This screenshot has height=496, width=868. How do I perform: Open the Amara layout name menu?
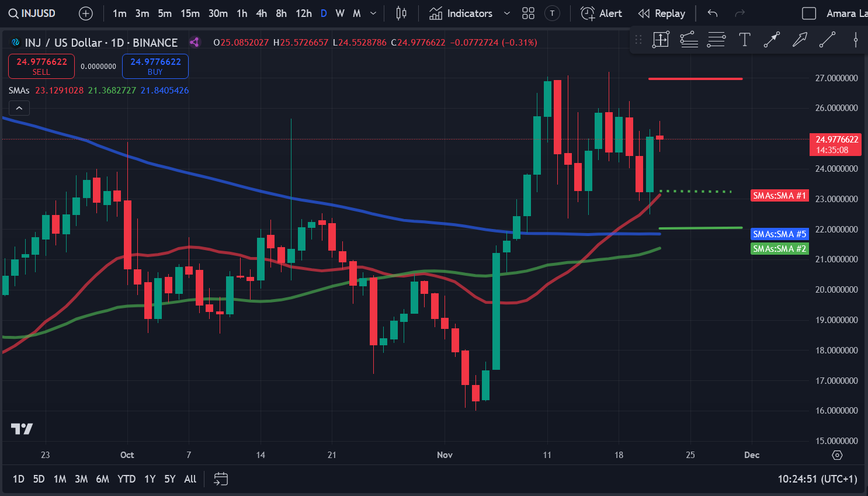pos(846,13)
